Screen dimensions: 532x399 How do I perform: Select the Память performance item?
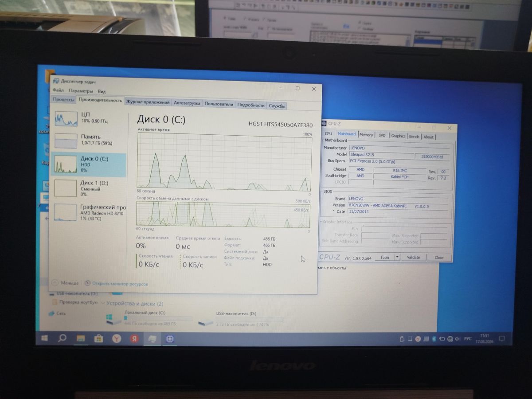88,140
